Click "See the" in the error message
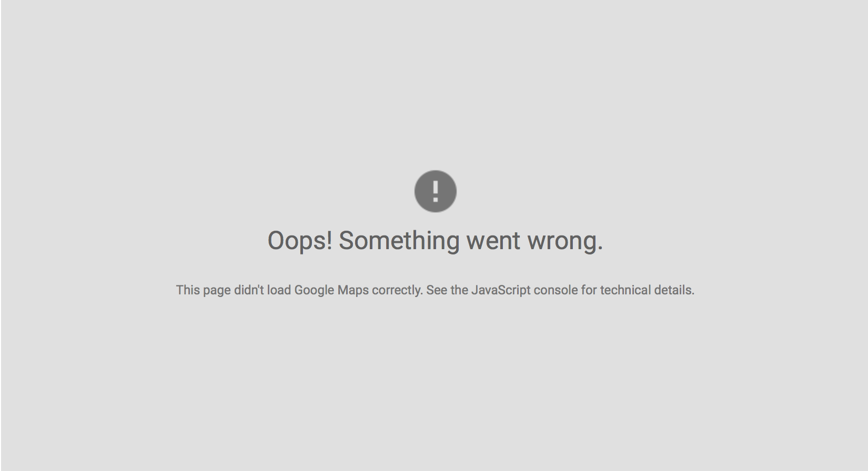This screenshot has height=471, width=868. point(447,290)
